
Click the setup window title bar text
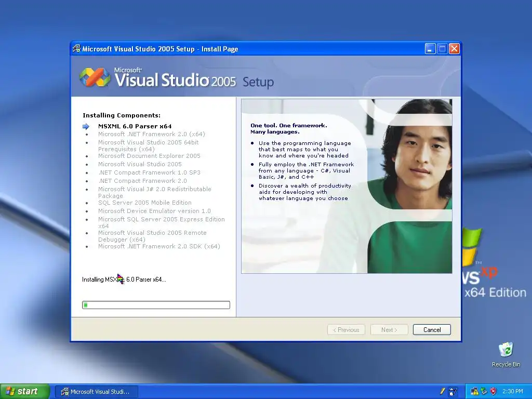(x=160, y=49)
